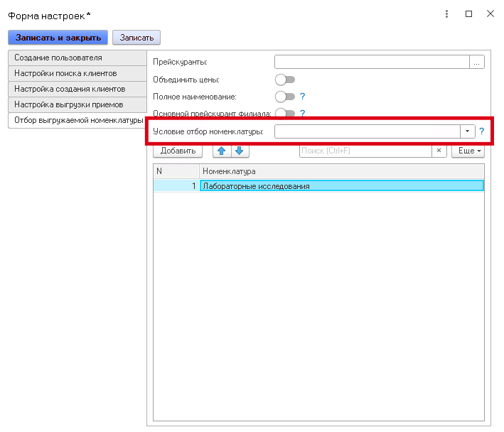This screenshot has width=504, height=432.
Task: Clear the search field with X
Action: [x=439, y=151]
